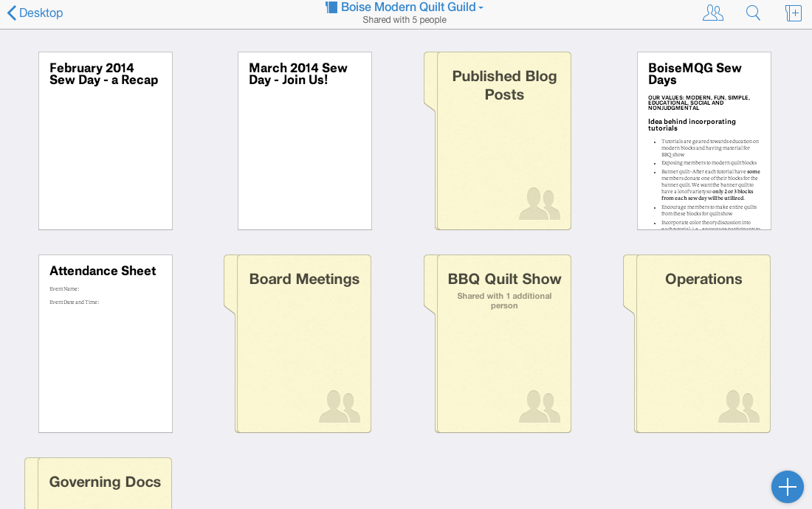Image resolution: width=812 pixels, height=509 pixels.
Task: Expand the Boise Modern Quilt Guild dropdown
Action: [481, 8]
